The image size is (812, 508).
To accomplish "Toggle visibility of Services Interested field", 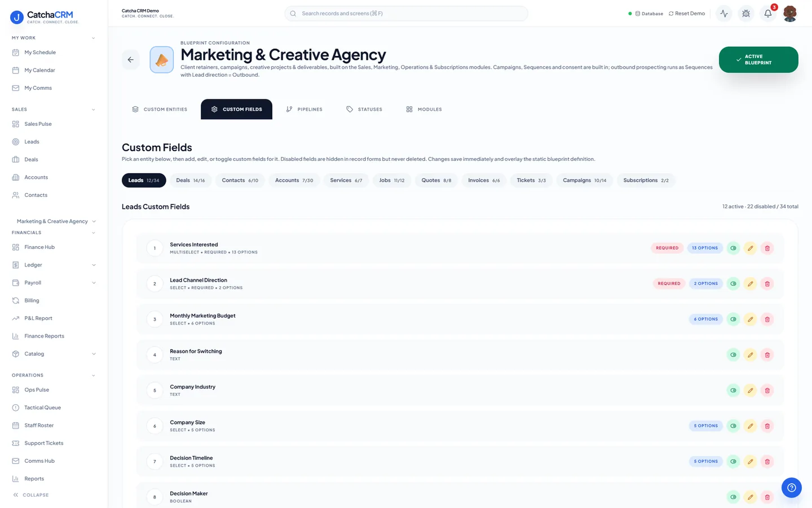I will point(733,248).
